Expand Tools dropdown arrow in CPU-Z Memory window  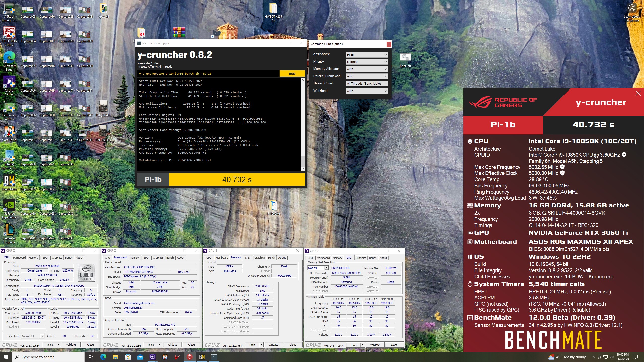[261, 345]
